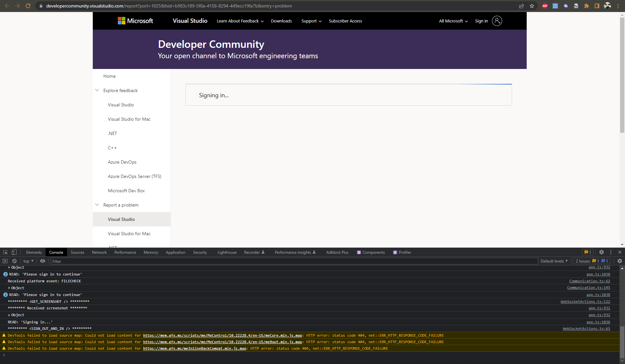This screenshot has width=625, height=364.
Task: Open the Performance insights tab
Action: (295, 252)
